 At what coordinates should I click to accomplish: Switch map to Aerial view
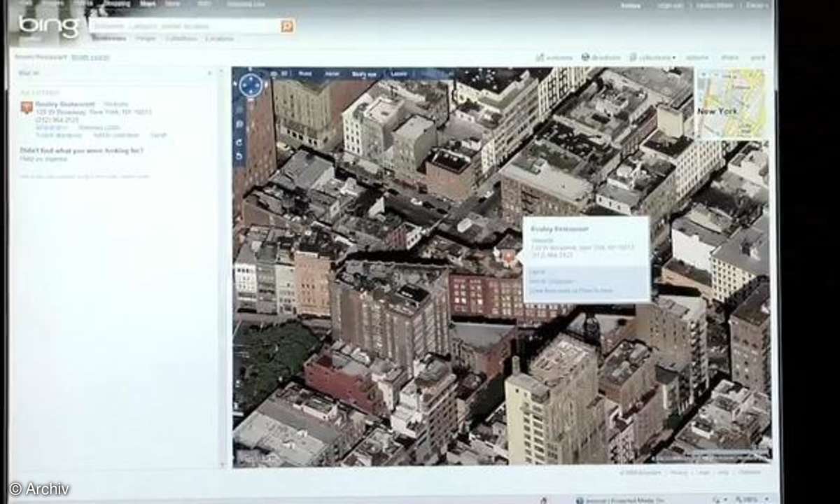pyautogui.click(x=332, y=73)
